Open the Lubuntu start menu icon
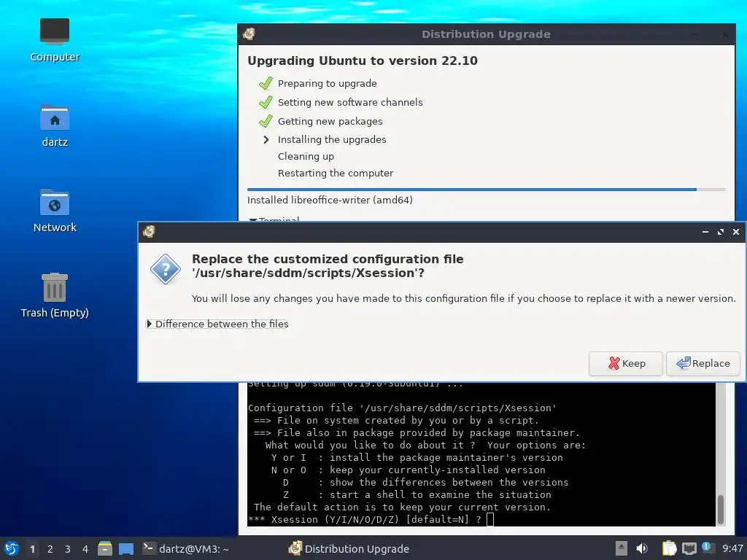This screenshot has width=747, height=560. 12,548
